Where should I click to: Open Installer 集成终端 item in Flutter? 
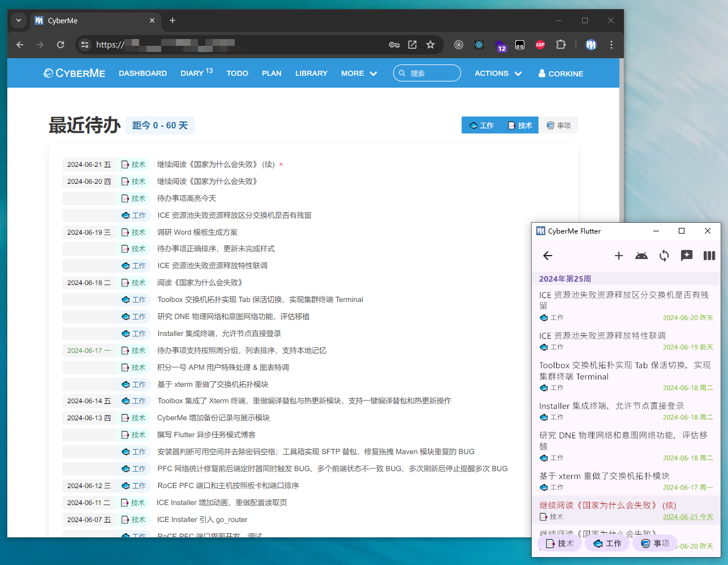tap(626, 411)
